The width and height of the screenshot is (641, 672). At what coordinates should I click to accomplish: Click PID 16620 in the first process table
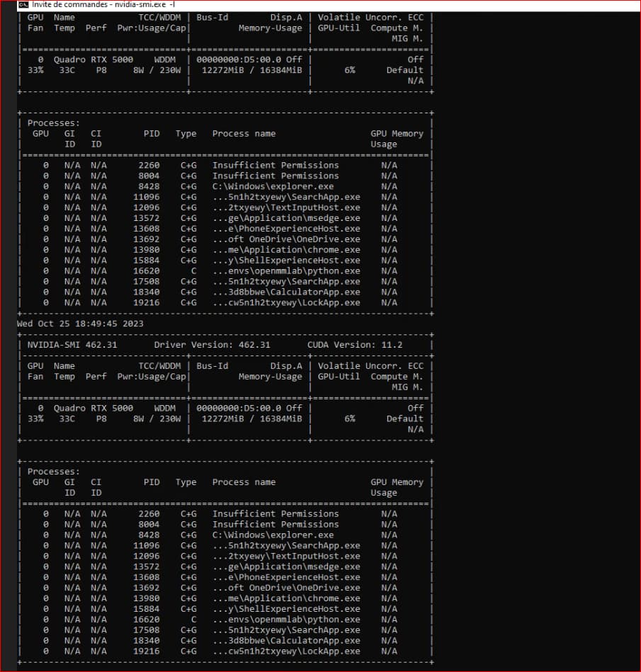click(x=146, y=271)
